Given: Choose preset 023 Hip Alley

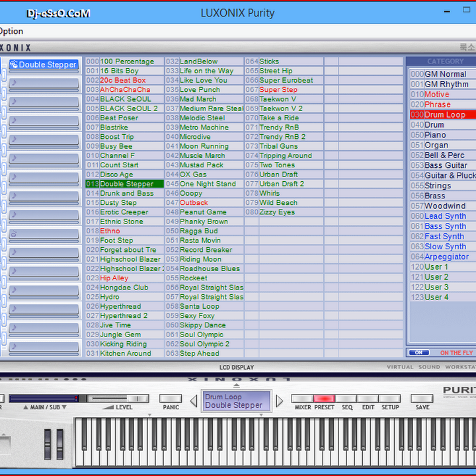Looking at the screenshot, I should point(124,278).
